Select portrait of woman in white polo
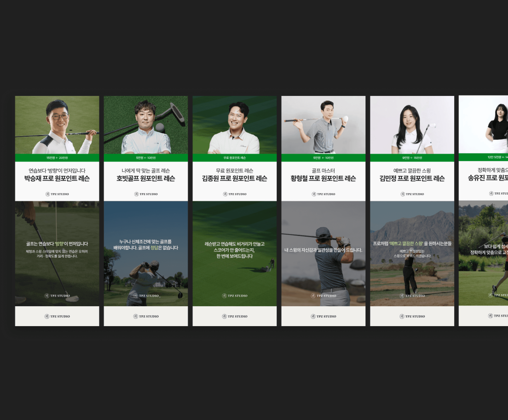 pos(412,125)
